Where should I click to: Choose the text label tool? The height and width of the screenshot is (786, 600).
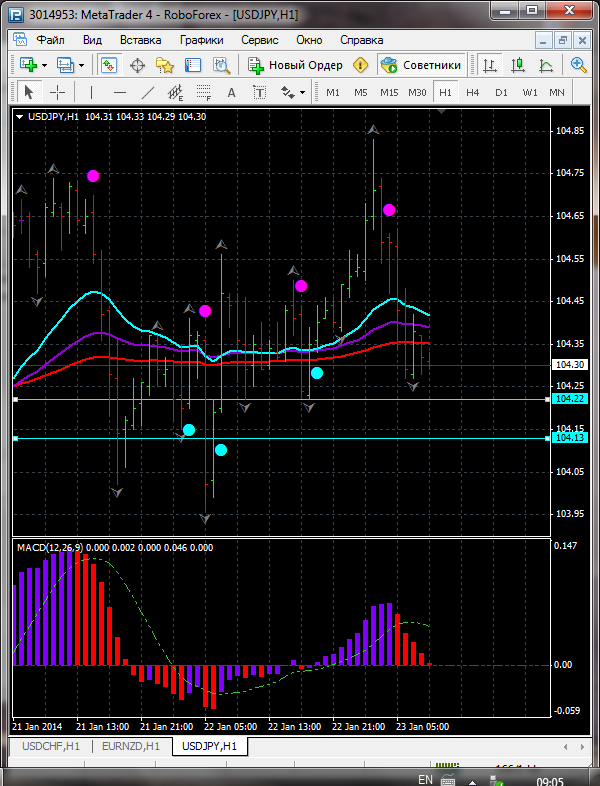[x=231, y=92]
